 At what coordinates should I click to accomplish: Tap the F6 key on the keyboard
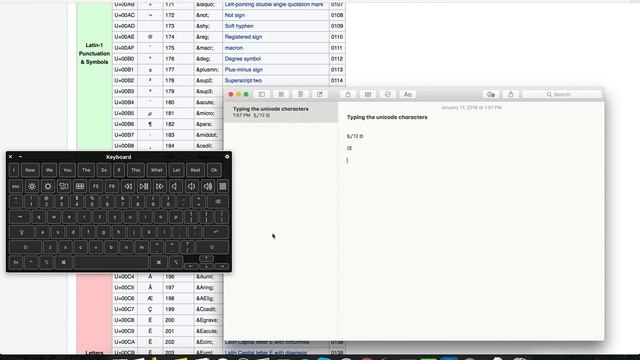[x=112, y=187]
